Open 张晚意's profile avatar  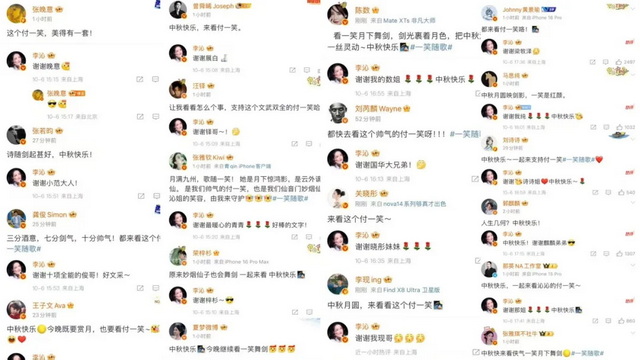16,13
